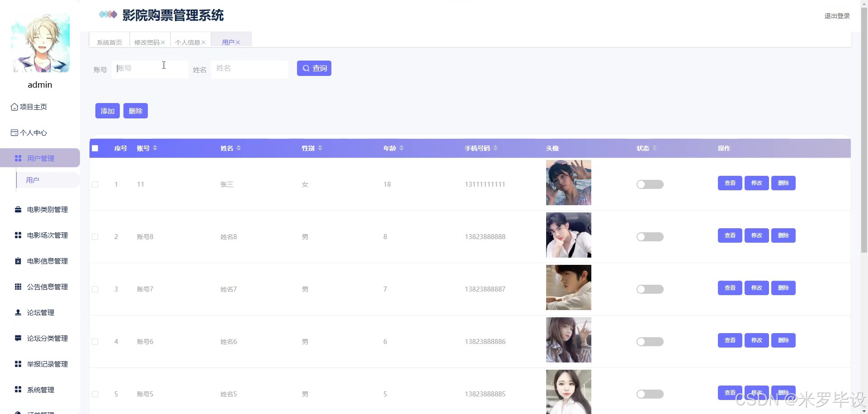Click the 添加 button

click(108, 111)
